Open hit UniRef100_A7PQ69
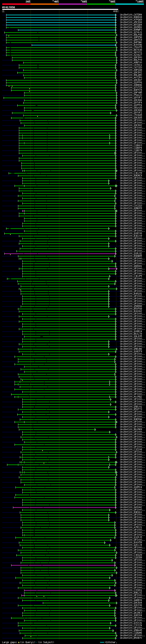This screenshot has width=146, height=644. point(131,20)
